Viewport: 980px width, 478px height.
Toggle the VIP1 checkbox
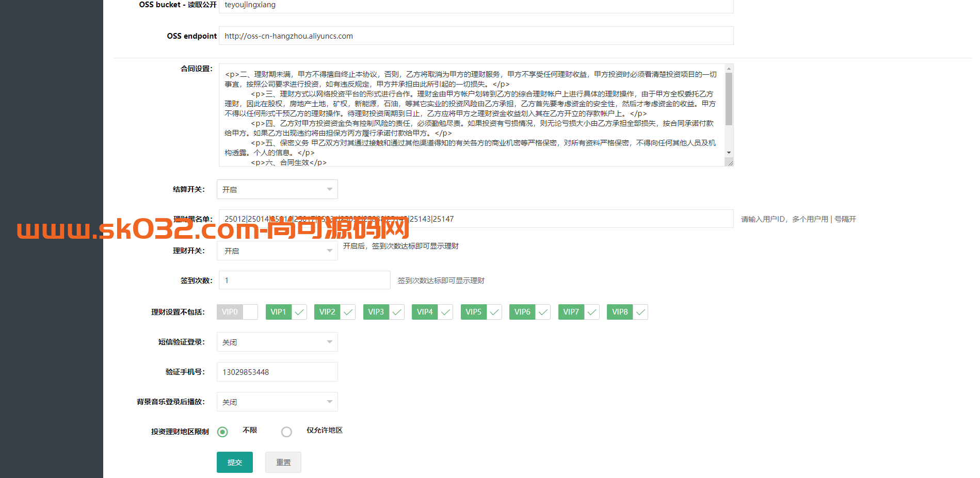pos(286,312)
